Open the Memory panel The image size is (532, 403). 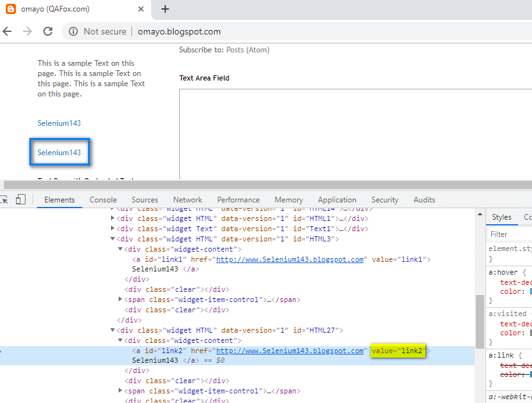coord(288,199)
